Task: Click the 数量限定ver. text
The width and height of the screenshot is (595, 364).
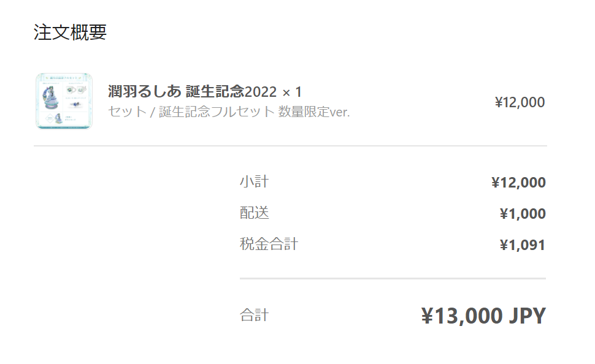Action: (314, 112)
